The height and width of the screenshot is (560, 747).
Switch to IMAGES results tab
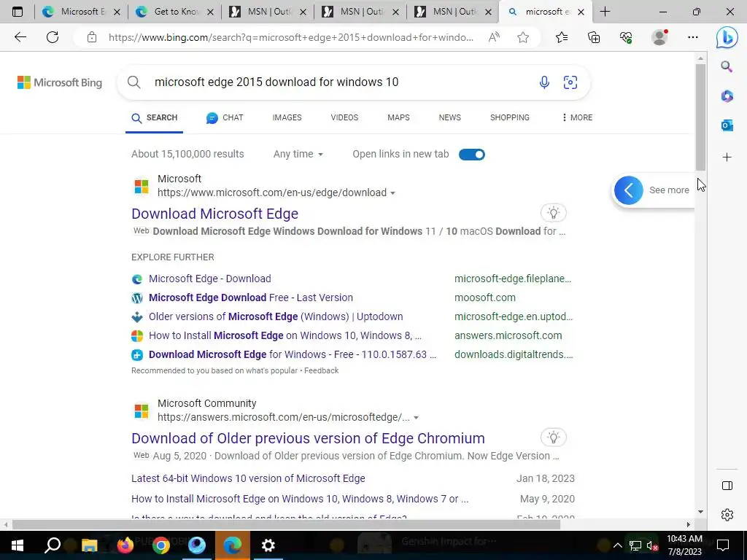click(287, 117)
